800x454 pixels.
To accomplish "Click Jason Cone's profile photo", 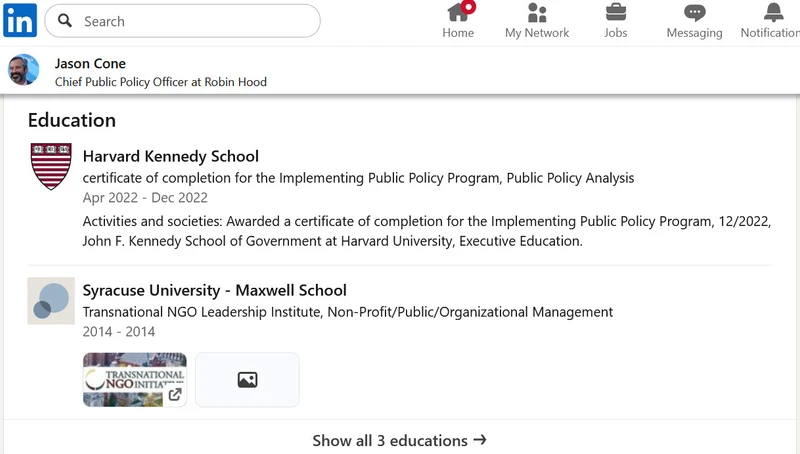I will [x=23, y=70].
